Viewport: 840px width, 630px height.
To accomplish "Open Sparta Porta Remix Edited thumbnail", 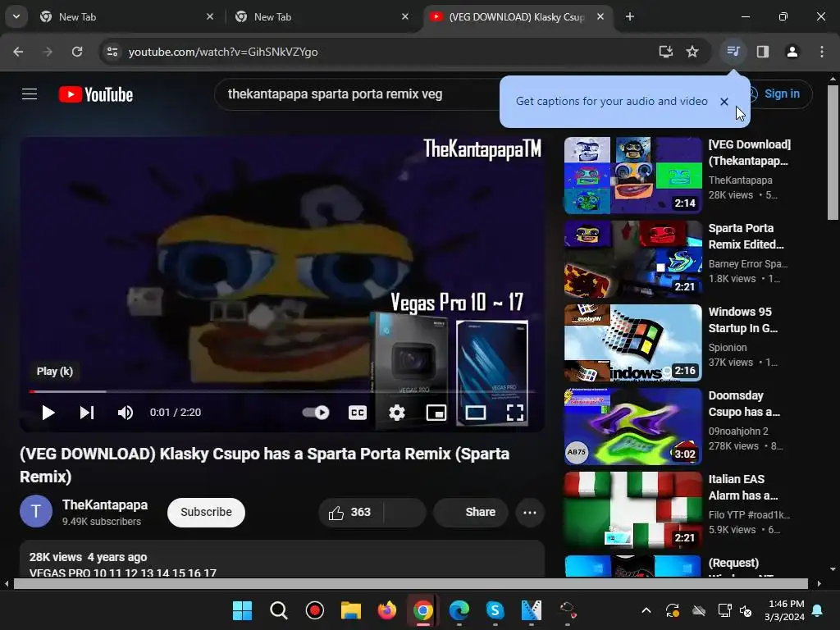I will [632, 258].
